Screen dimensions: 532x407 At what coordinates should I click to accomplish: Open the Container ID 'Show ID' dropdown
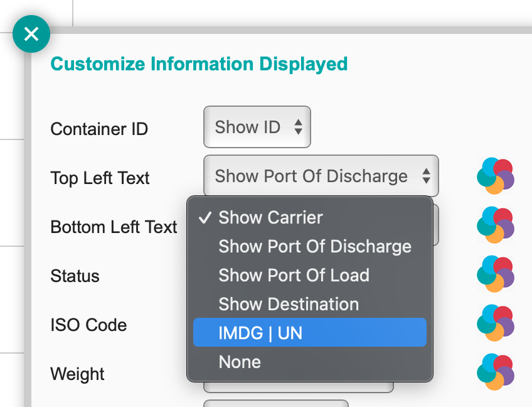click(257, 128)
